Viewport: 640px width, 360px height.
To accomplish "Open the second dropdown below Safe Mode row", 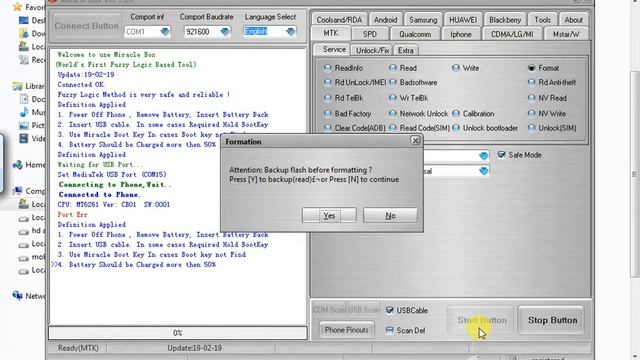I will (x=484, y=171).
